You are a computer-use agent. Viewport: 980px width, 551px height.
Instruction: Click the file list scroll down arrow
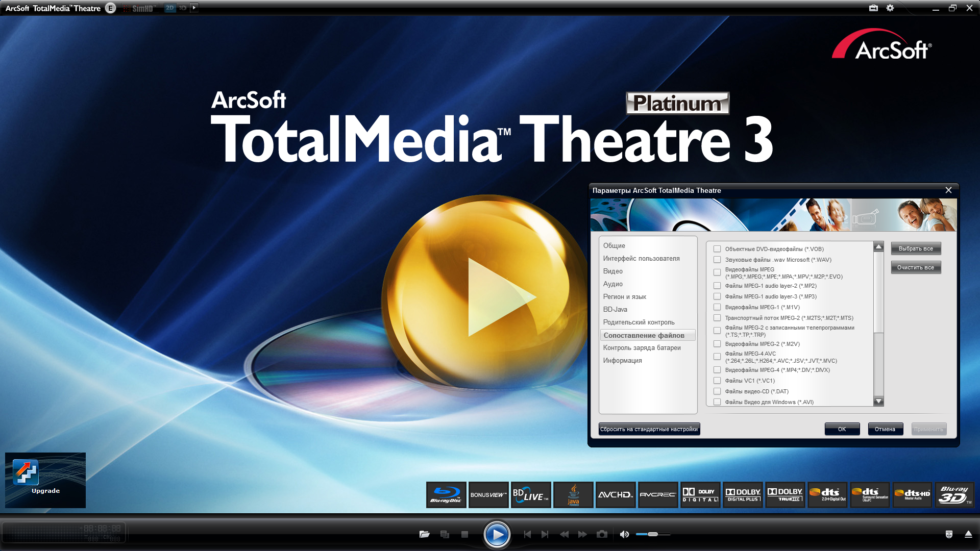[878, 401]
